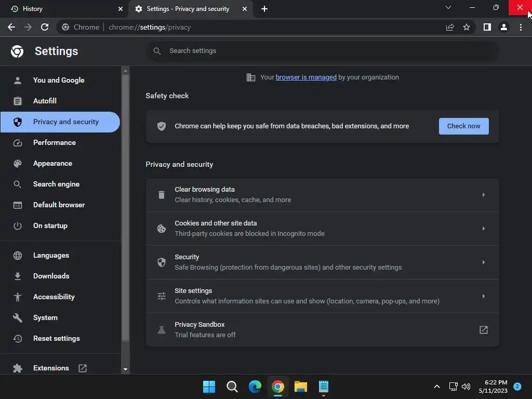Open Extensions page link

[51, 368]
